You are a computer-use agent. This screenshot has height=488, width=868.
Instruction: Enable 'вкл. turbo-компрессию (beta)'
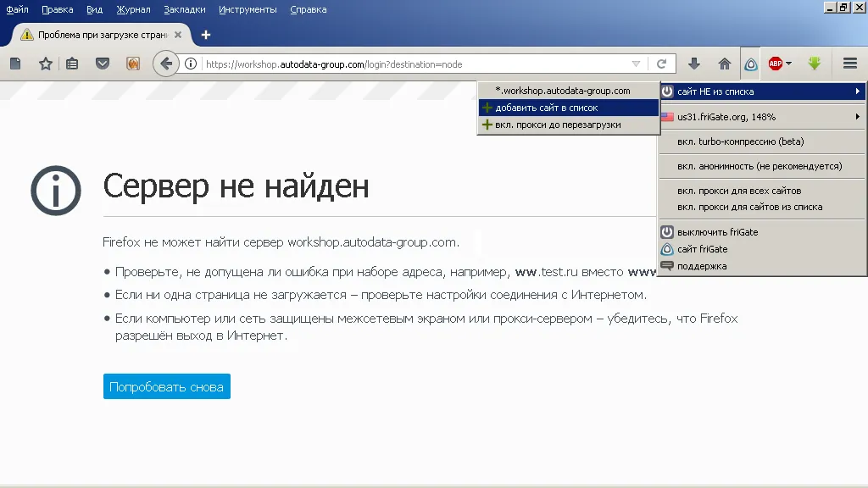[x=762, y=141]
